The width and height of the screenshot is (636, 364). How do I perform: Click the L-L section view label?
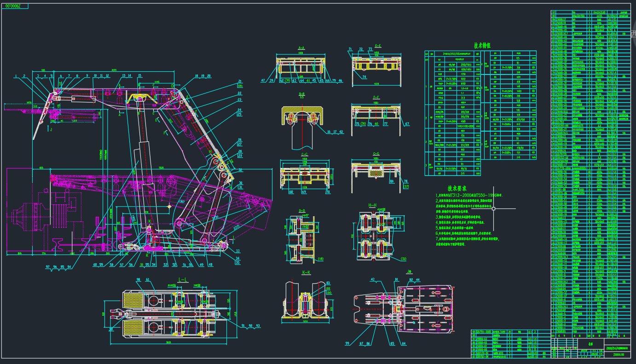(x=182, y=280)
